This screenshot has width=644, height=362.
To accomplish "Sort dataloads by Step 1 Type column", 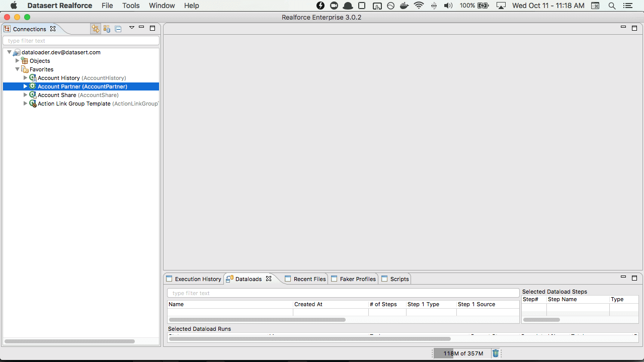I will pos(431,304).
